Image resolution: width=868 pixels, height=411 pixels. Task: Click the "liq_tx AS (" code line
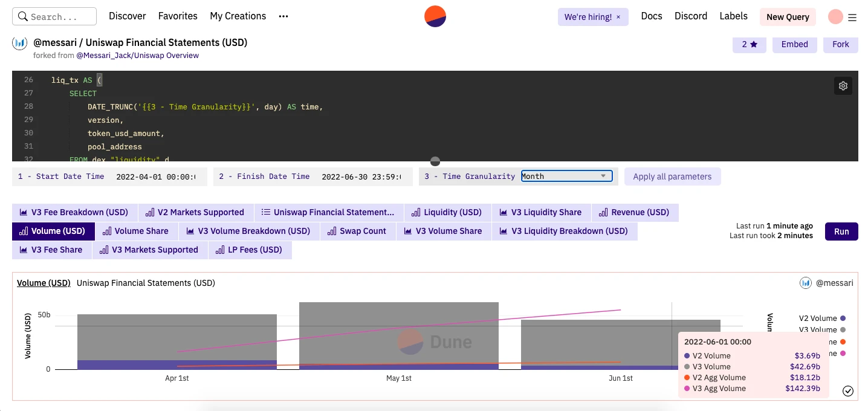(x=77, y=80)
